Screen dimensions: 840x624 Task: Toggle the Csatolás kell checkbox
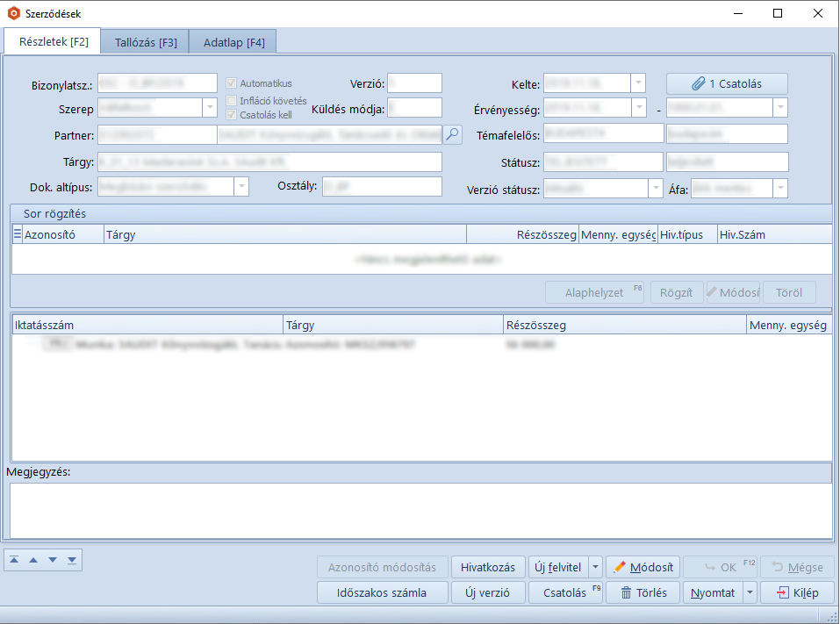click(233, 114)
